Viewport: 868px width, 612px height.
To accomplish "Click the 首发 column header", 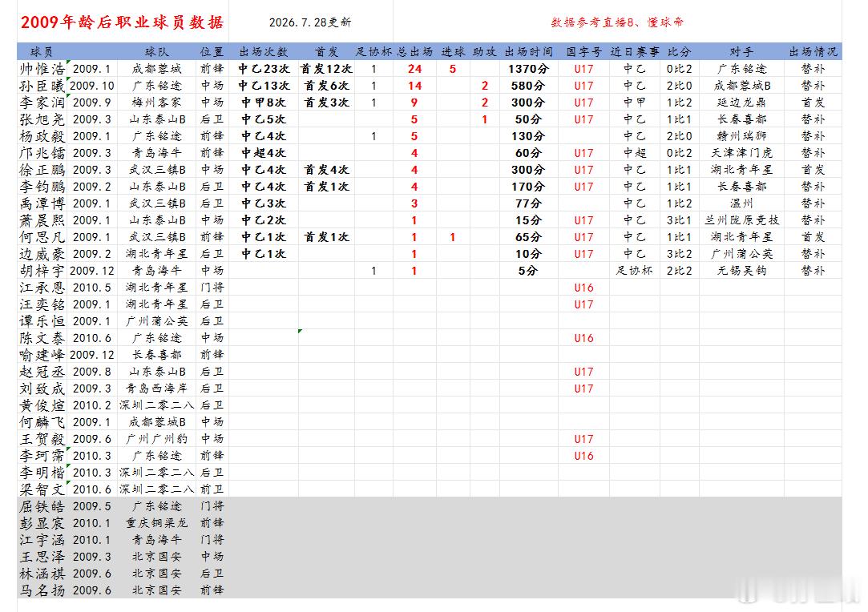I will [327, 52].
